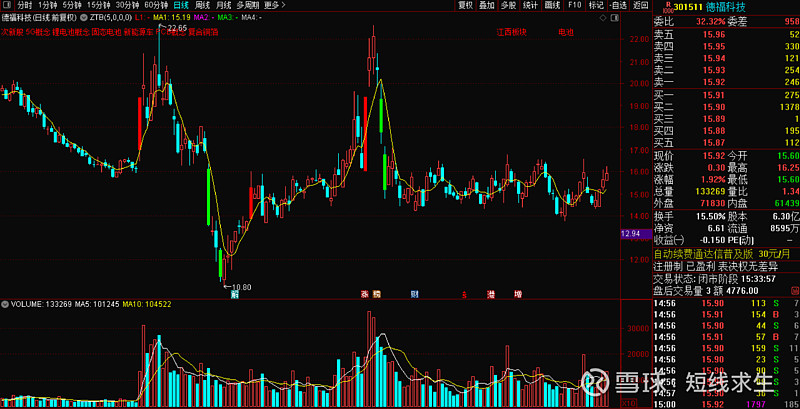Click the 多股 multi-stock button
The height and width of the screenshot is (409, 800).
508,6
